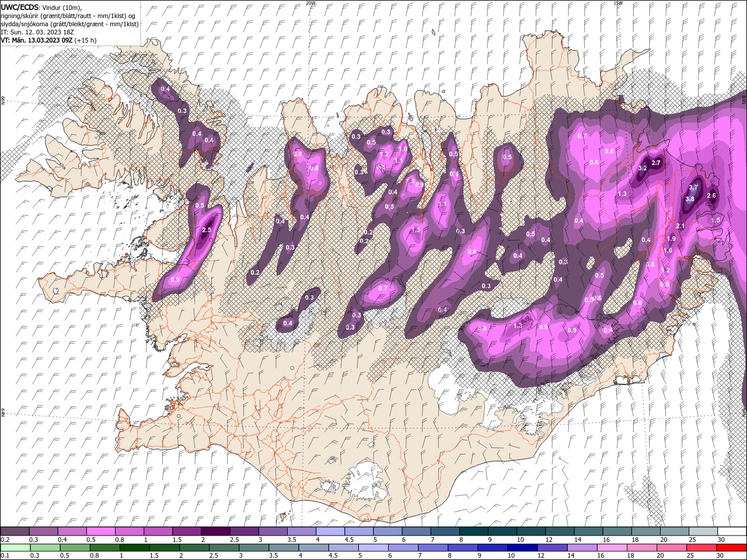Click the '0.4' label under the snow scale

(62, 540)
